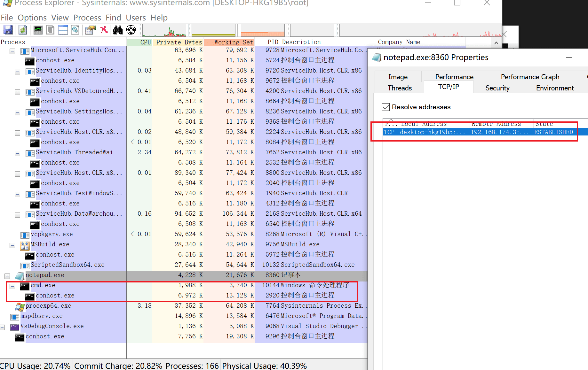
Task: Click icon of ServiceHub.ThreadedWai process
Action: pos(30,153)
